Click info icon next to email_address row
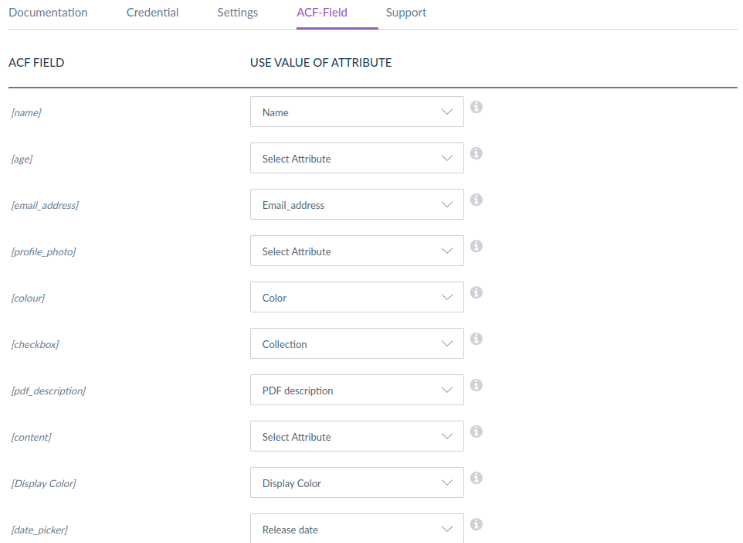Image resolution: width=743 pixels, height=543 pixels. click(477, 200)
